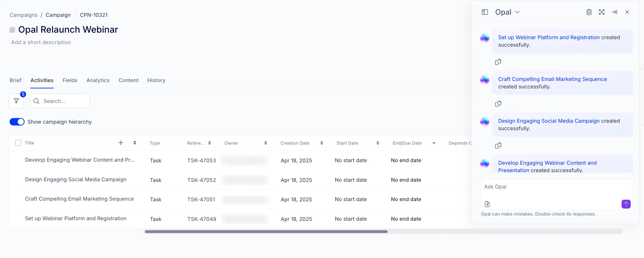Open the filter icon with badge 5
The height and width of the screenshot is (258, 644).
[16, 101]
